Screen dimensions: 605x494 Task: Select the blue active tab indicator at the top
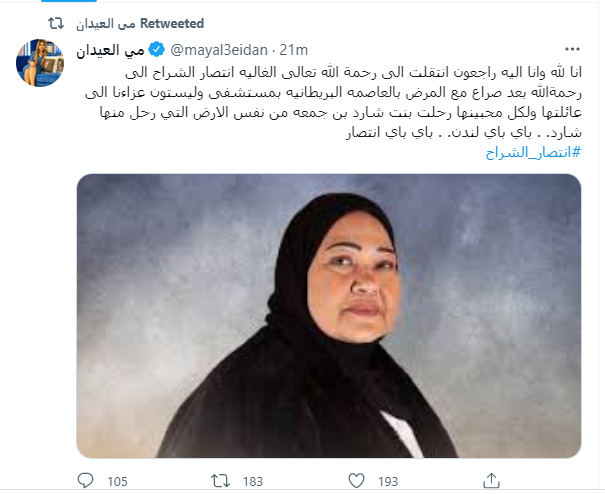(x=69, y=1)
